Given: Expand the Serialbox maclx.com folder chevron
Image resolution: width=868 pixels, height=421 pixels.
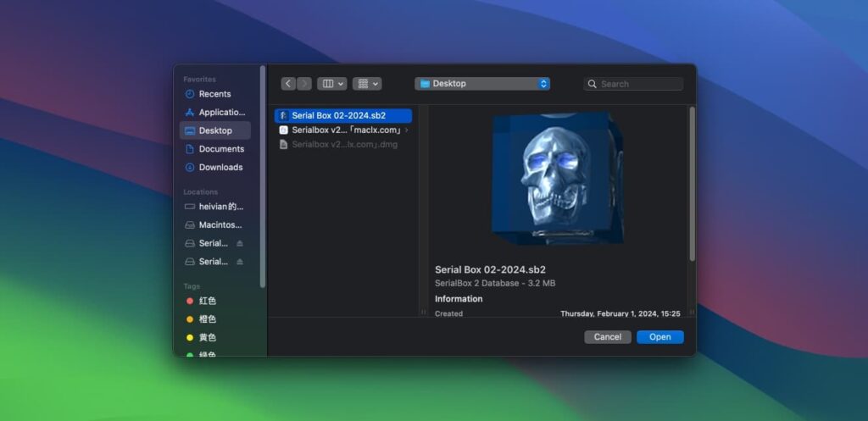Looking at the screenshot, I should (407, 130).
